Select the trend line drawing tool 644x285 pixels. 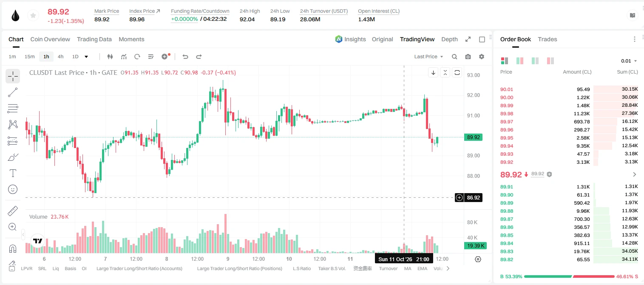pos(13,92)
